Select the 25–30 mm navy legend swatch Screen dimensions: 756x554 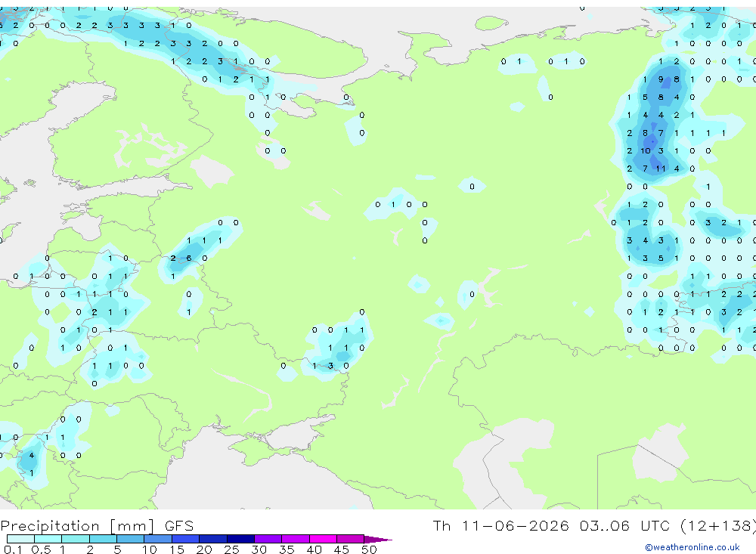(240, 539)
